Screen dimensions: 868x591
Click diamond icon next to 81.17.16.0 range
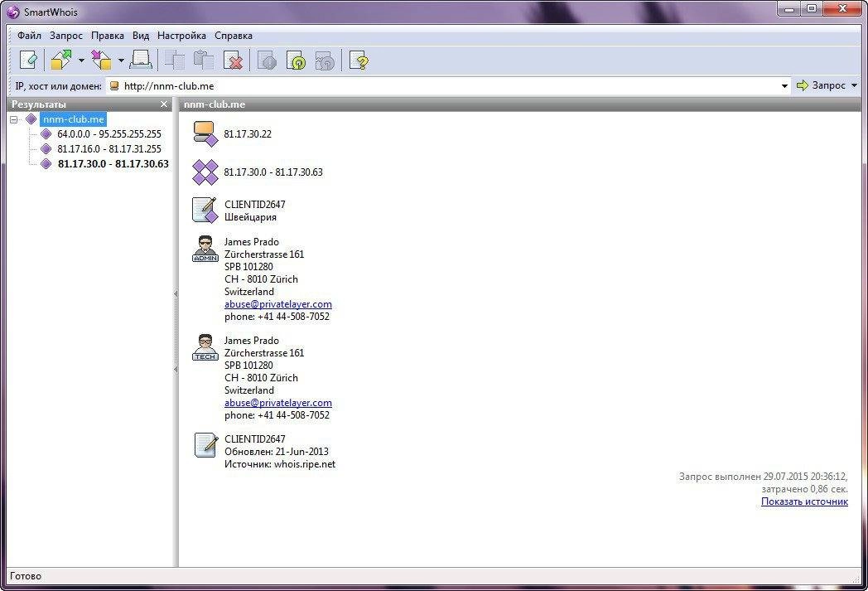click(x=46, y=149)
